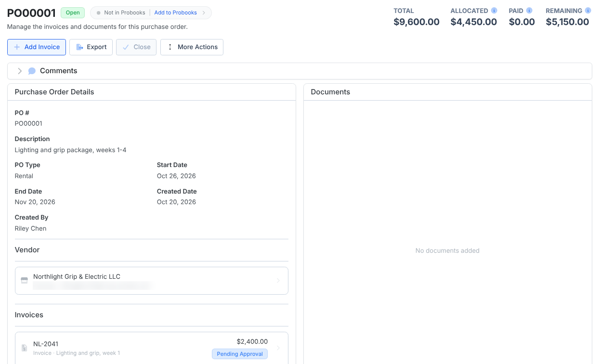Click the storefront icon in the vendor card

click(24, 280)
